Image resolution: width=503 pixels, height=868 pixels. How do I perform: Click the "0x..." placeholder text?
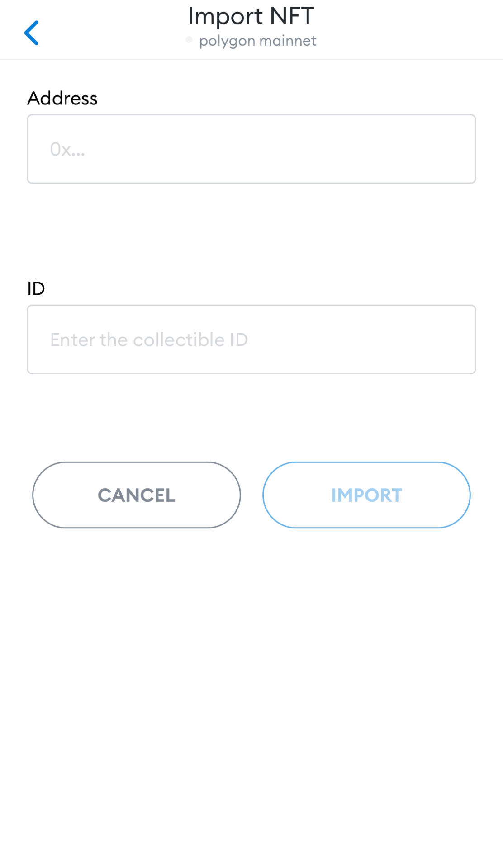pyautogui.click(x=67, y=149)
